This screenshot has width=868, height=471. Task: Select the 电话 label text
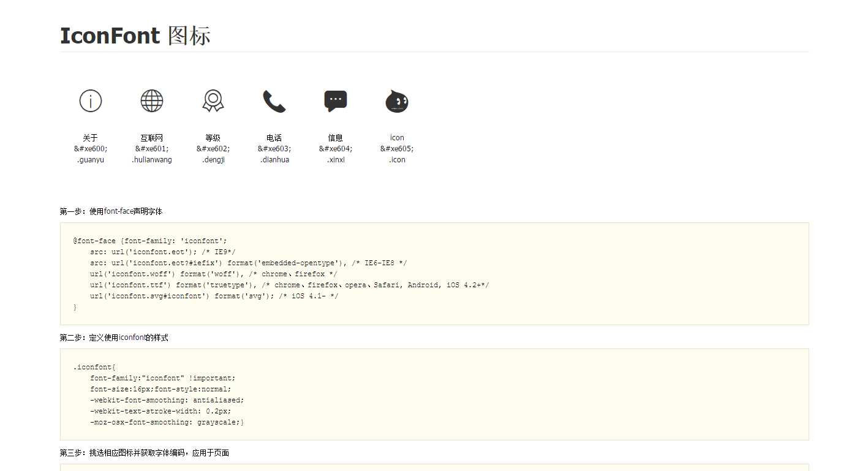(x=274, y=138)
